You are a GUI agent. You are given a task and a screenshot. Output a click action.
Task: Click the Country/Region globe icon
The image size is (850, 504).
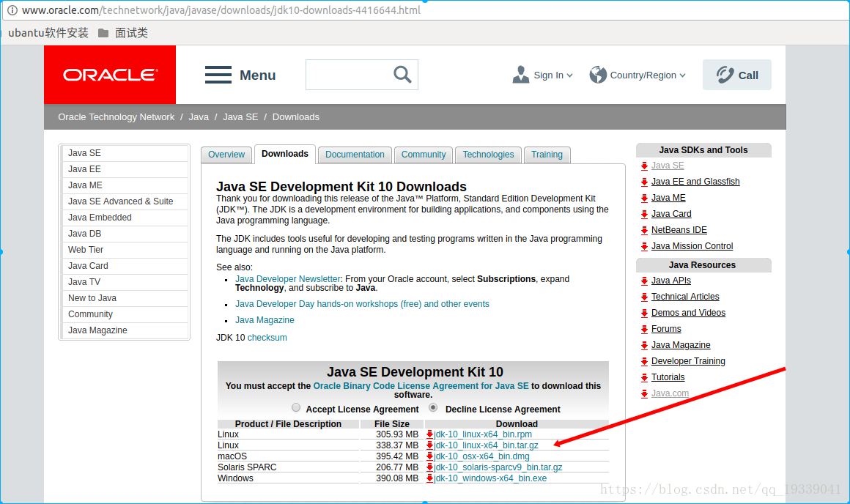[x=598, y=75]
